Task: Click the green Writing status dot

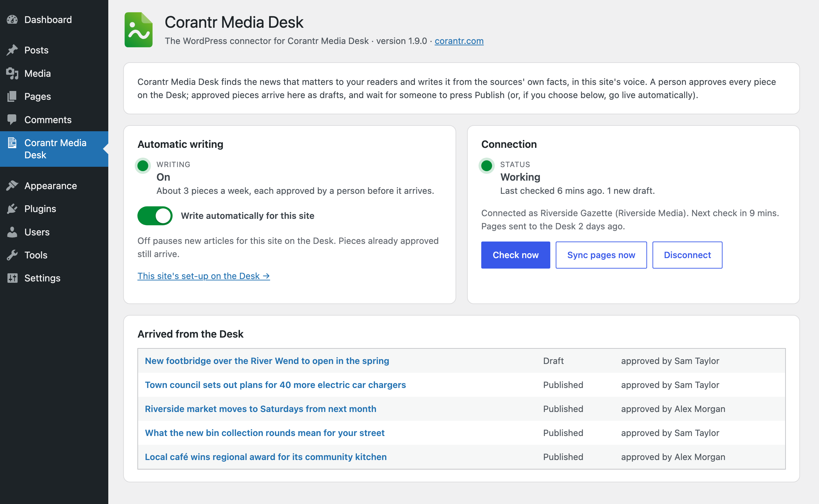Action: [x=143, y=166]
